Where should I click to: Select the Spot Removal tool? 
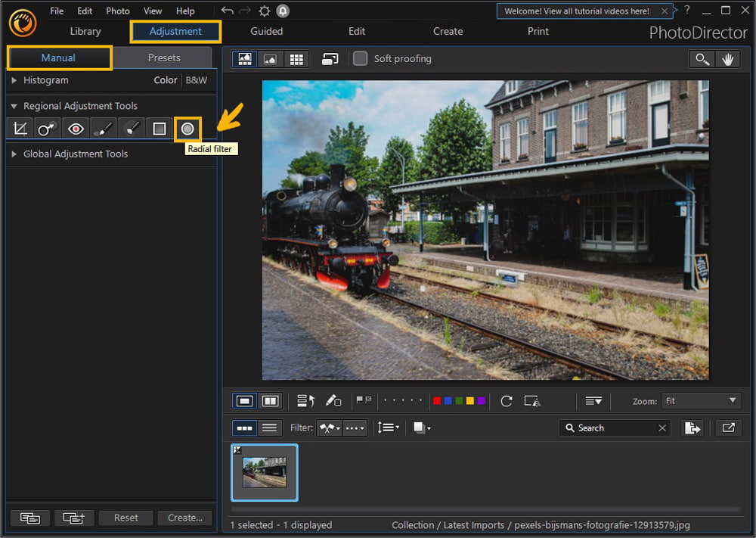coord(47,128)
